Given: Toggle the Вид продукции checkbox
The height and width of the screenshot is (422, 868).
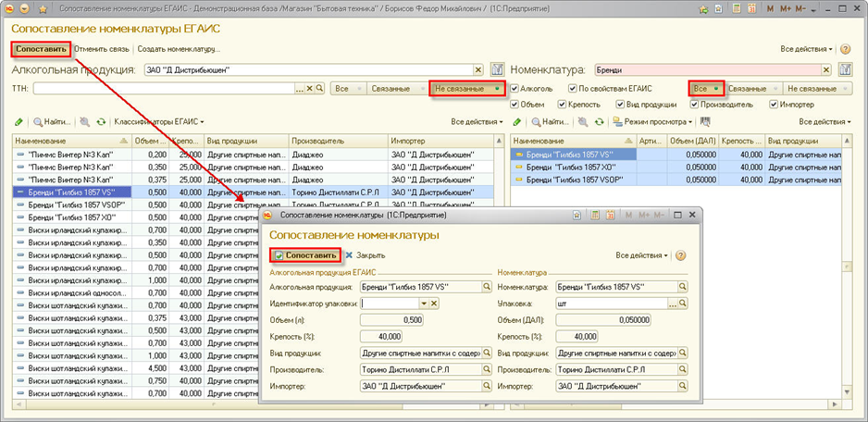Looking at the screenshot, I should point(621,105).
